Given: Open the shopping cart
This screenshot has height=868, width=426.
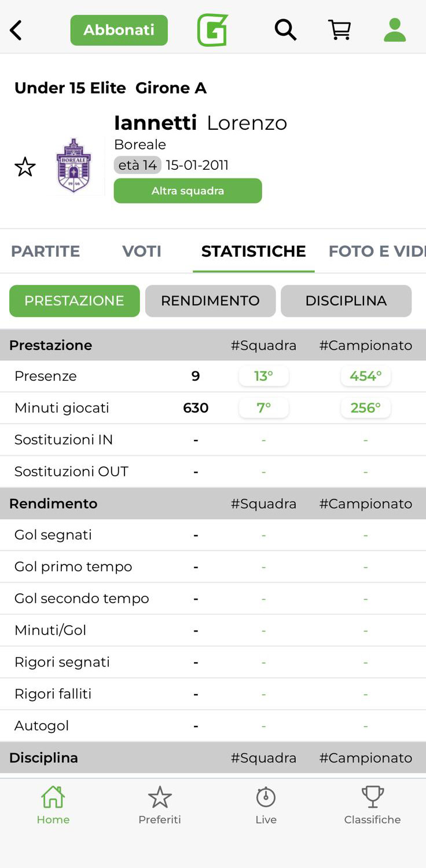Looking at the screenshot, I should [x=340, y=30].
